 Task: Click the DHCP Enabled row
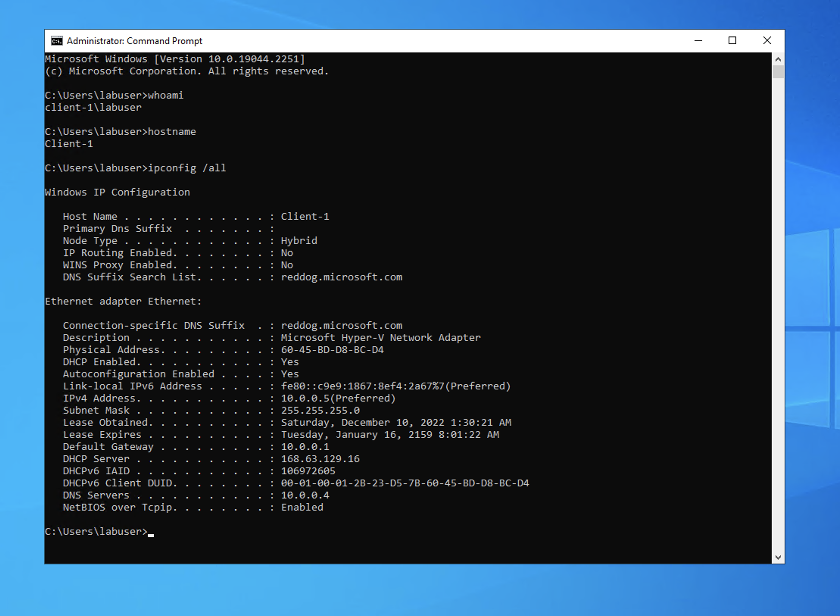point(181,362)
